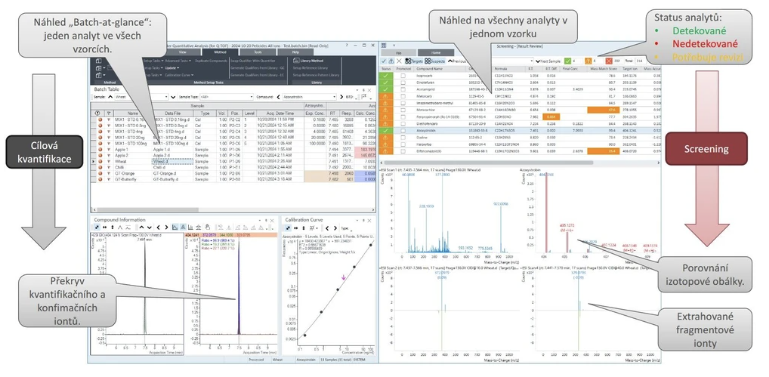This screenshot has width=769, height=377.
Task: Click autoscale icon in Compound Information toolbar
Action: 97,227
